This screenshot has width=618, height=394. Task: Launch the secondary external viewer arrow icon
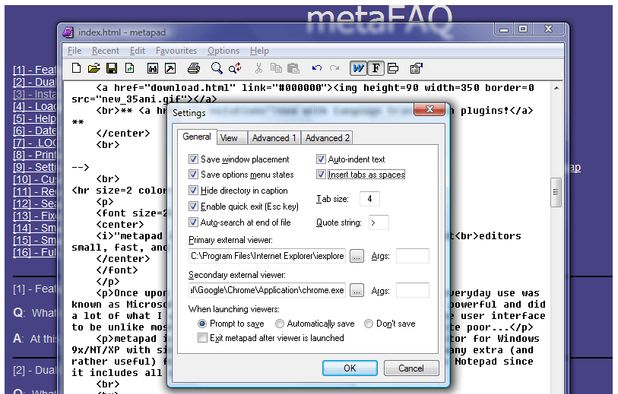[170, 69]
